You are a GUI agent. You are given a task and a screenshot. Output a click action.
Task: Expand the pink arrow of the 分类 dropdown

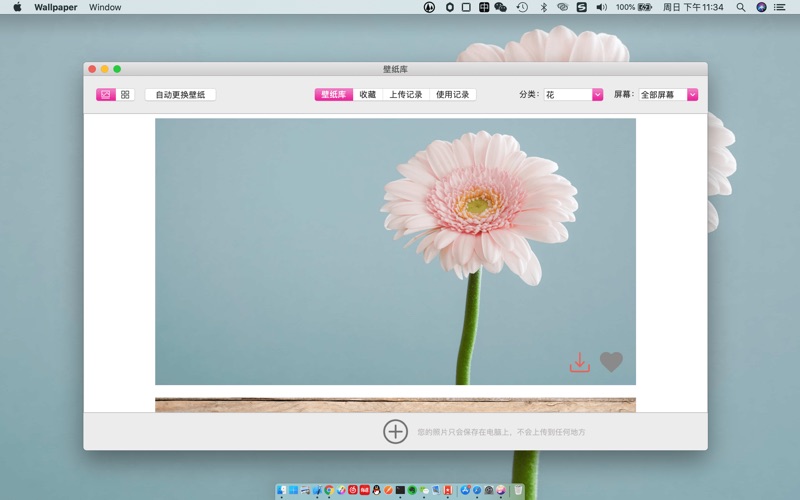pyautogui.click(x=597, y=94)
